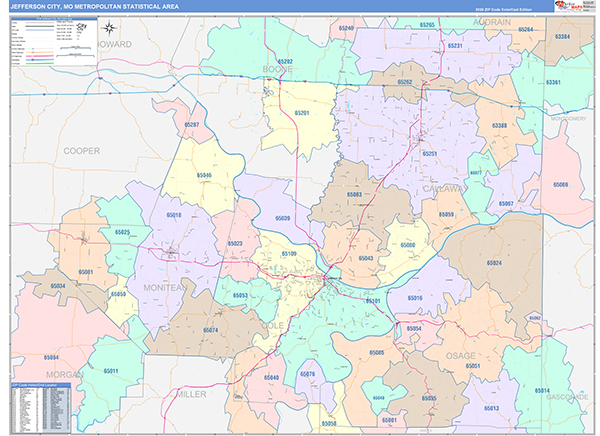Select the CALLAWAY county label
600x436 pixels.
point(443,187)
